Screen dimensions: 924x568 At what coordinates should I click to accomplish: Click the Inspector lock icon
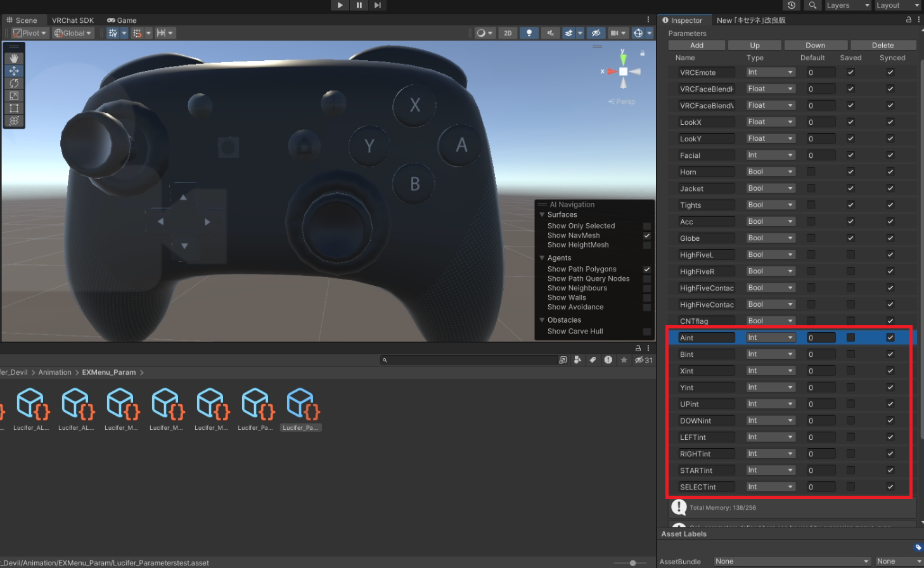[x=909, y=20]
